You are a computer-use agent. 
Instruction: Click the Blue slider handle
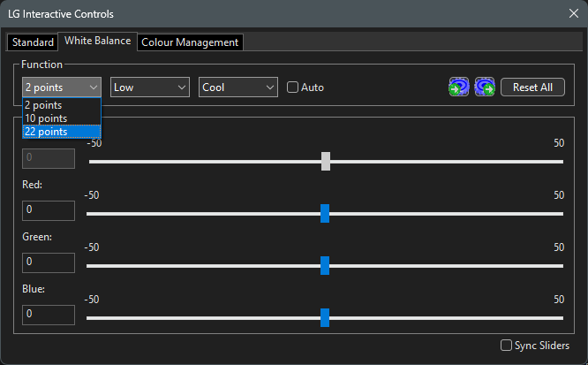(325, 317)
